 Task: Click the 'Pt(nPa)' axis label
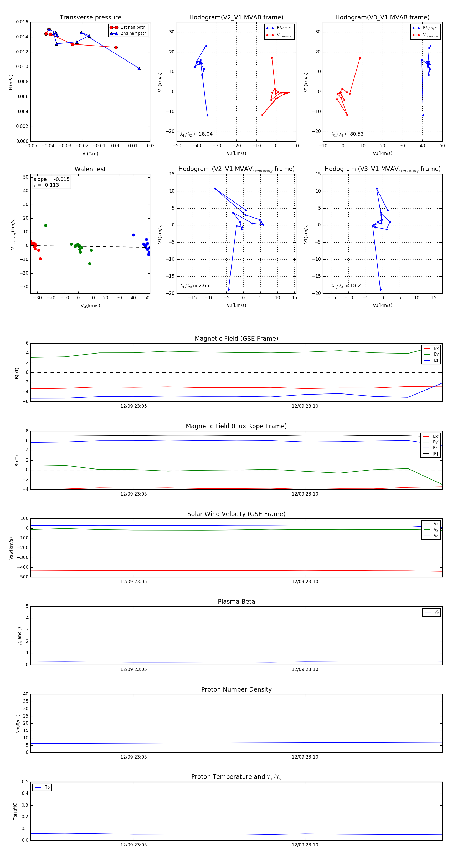pos(11,82)
